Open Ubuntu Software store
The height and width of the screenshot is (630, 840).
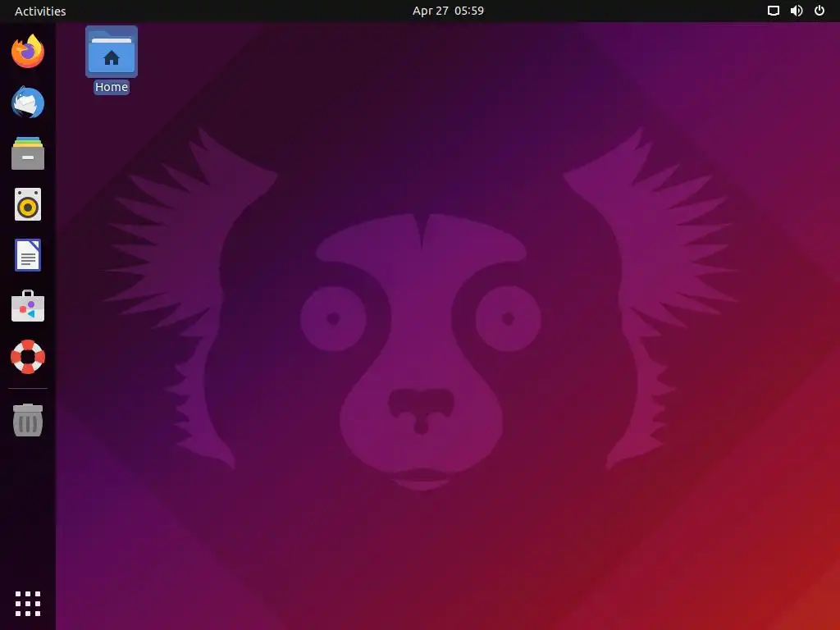tap(28, 306)
